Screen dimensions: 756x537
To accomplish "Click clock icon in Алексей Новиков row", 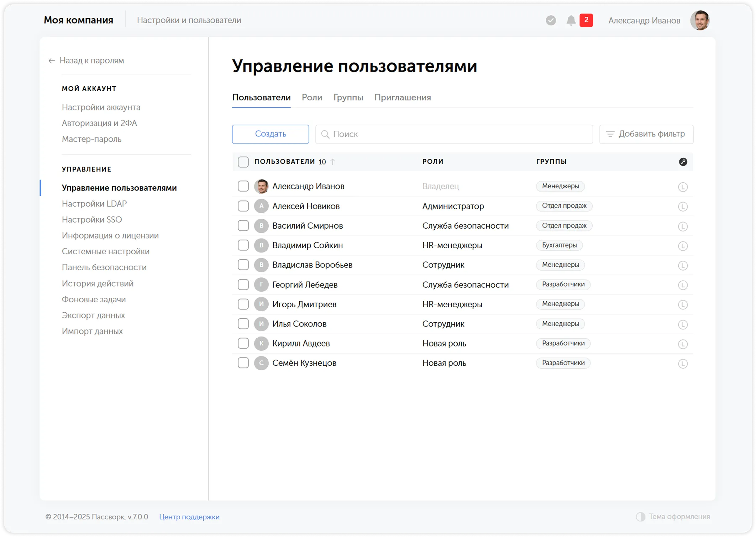I will [x=682, y=206].
